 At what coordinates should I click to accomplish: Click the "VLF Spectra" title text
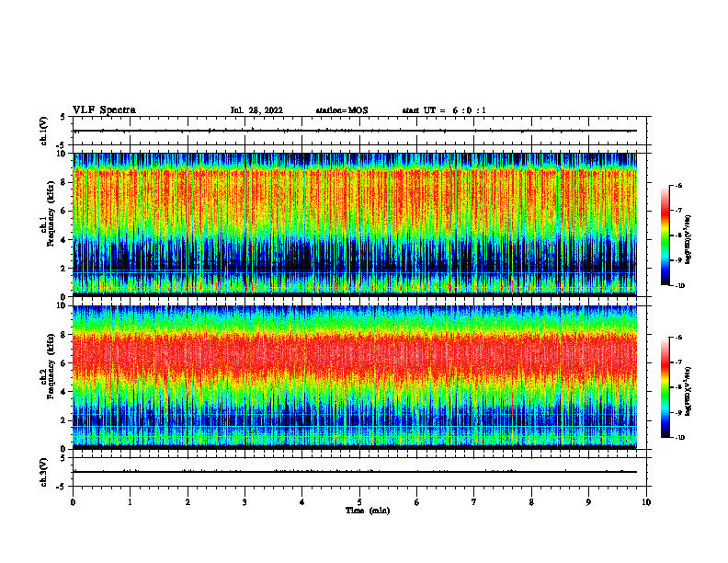click(104, 110)
